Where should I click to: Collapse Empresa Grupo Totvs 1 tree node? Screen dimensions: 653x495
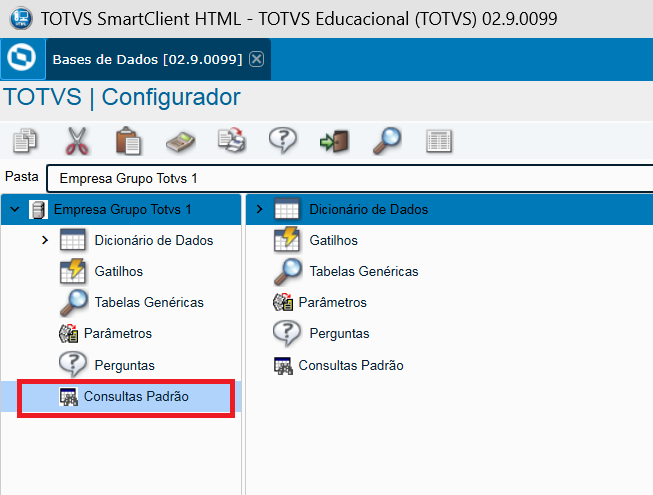coord(15,209)
